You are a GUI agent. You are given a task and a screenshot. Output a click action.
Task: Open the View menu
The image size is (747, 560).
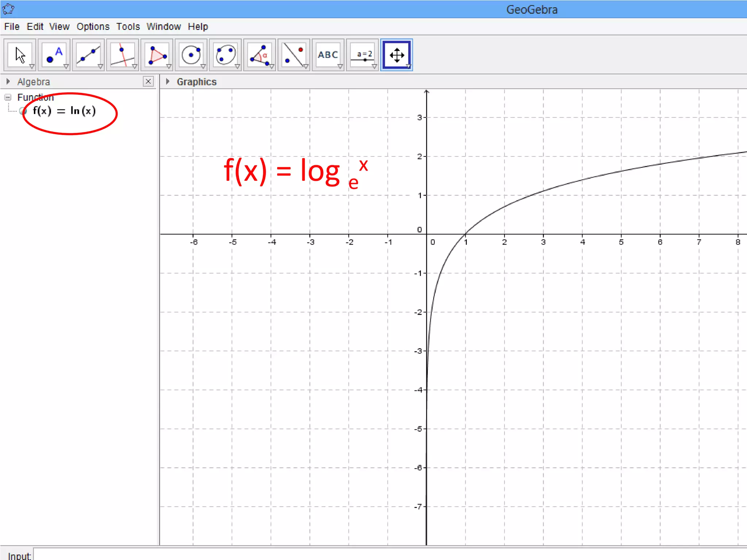[59, 27]
